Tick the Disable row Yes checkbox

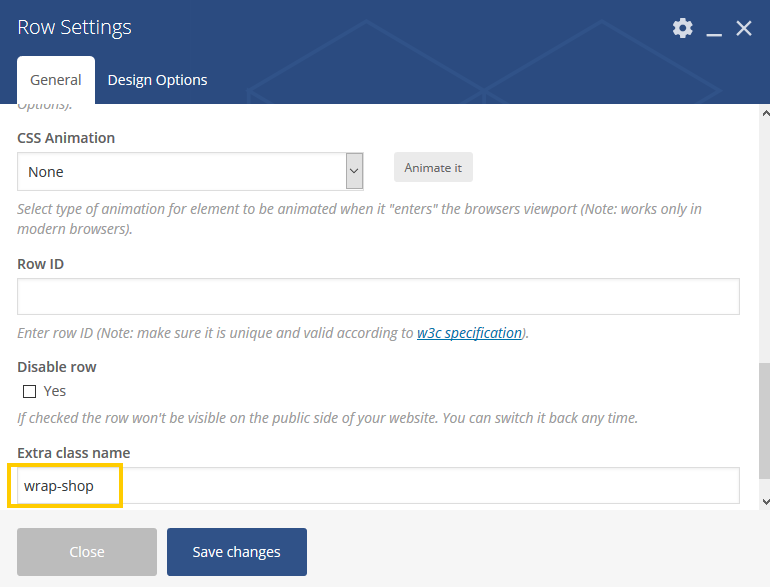coord(29,391)
